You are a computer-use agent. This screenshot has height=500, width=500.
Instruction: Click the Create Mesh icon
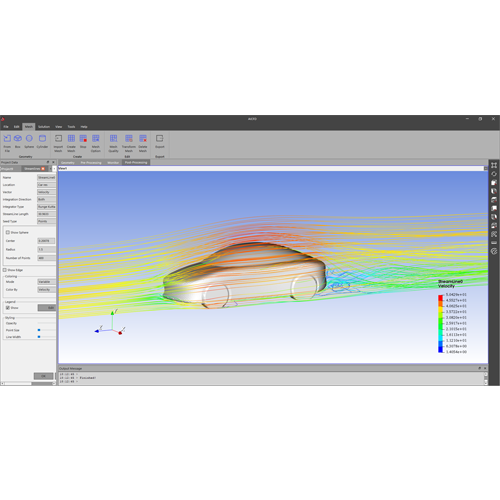(x=71, y=138)
